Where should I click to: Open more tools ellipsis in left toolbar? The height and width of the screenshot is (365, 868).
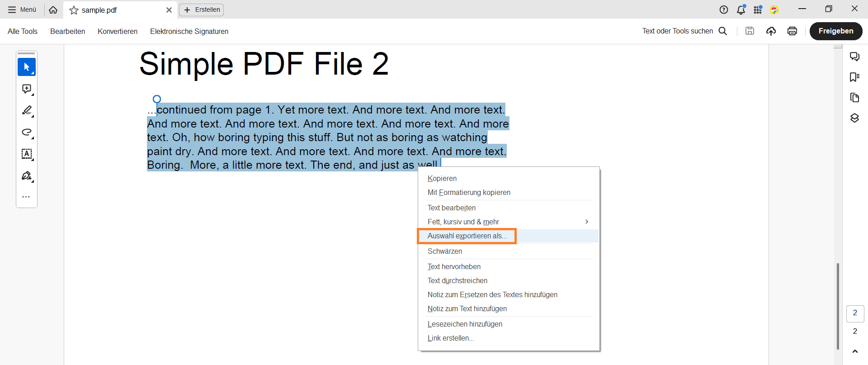[x=26, y=197]
